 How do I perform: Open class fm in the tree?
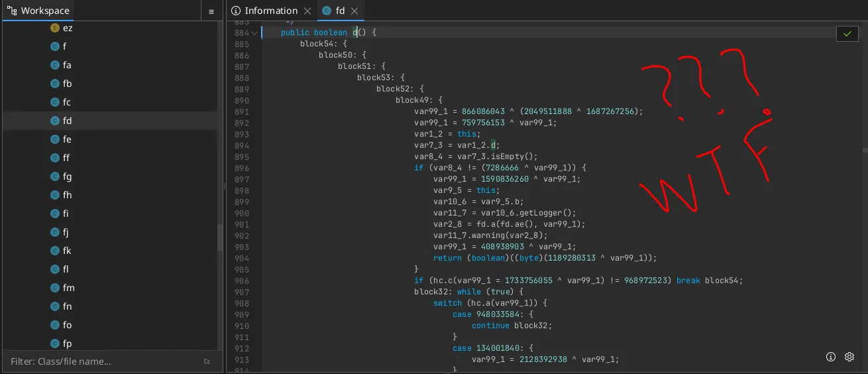tap(68, 288)
